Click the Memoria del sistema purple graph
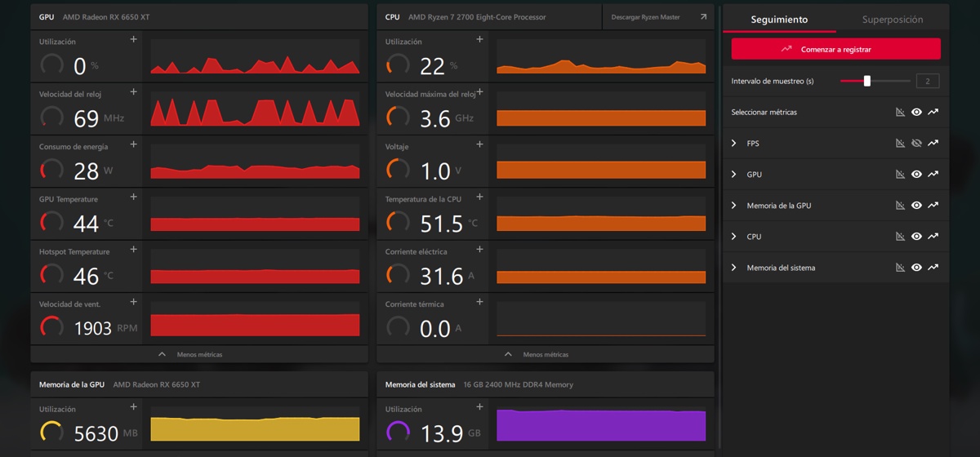 [601, 424]
